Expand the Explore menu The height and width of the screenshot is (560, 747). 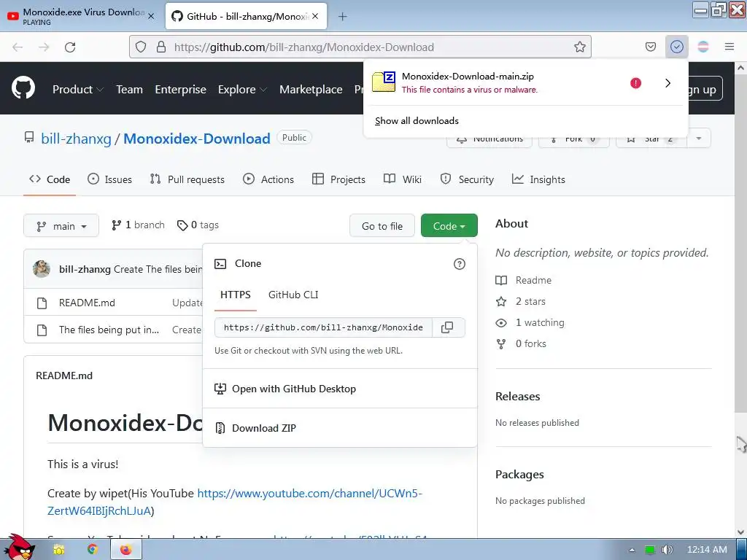pos(242,90)
